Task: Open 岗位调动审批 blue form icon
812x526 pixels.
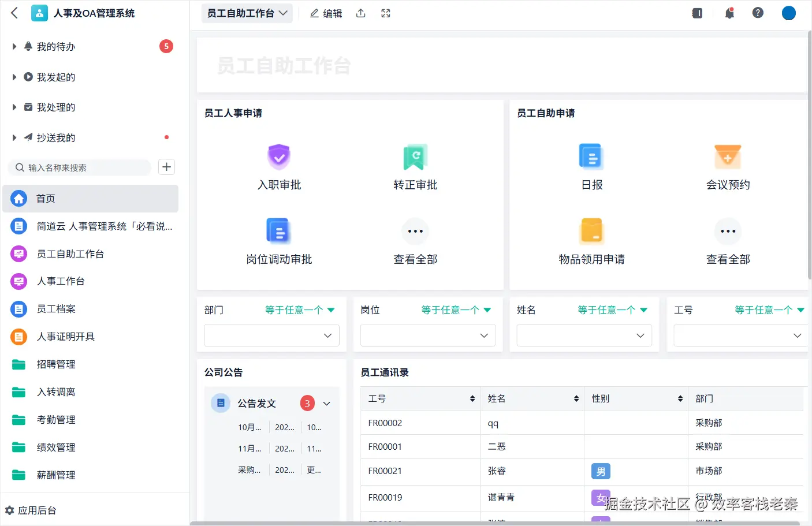Action: (279, 231)
